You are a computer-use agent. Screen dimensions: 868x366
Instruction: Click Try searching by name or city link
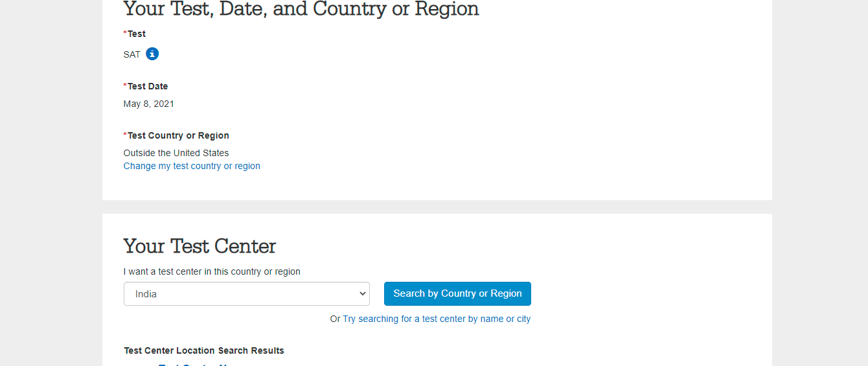(437, 319)
